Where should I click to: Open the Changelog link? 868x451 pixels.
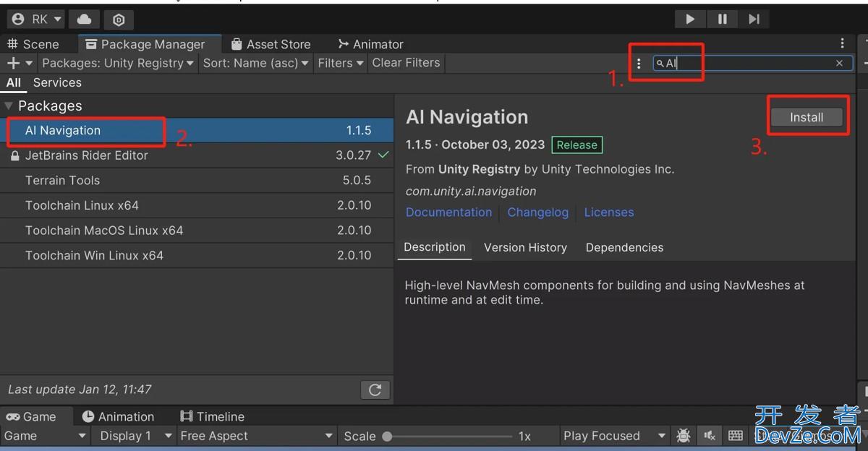point(537,212)
